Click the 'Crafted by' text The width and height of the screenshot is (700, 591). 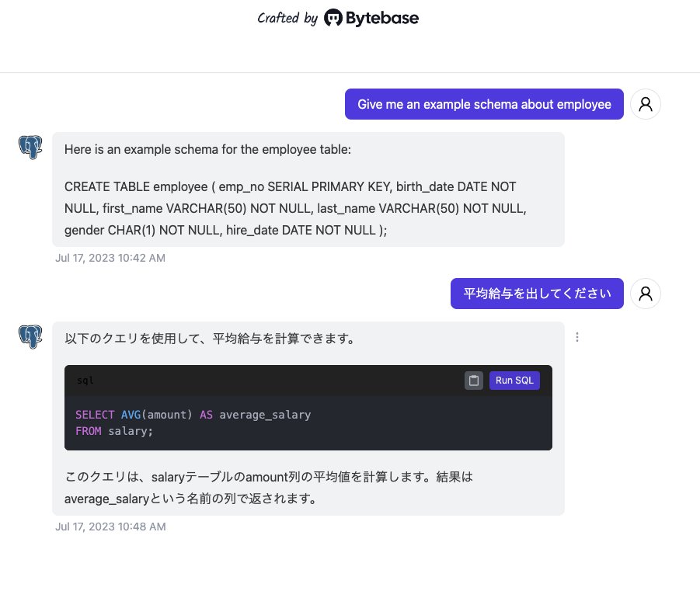click(x=287, y=18)
